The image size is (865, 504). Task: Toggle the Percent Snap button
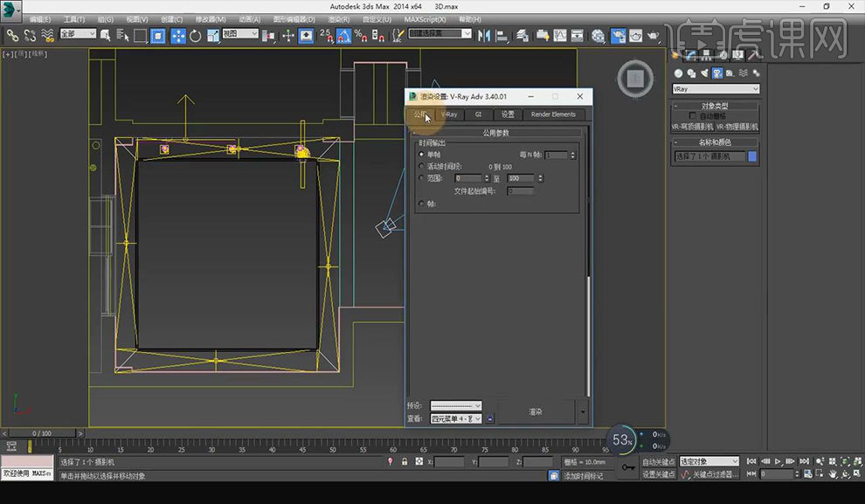(361, 36)
